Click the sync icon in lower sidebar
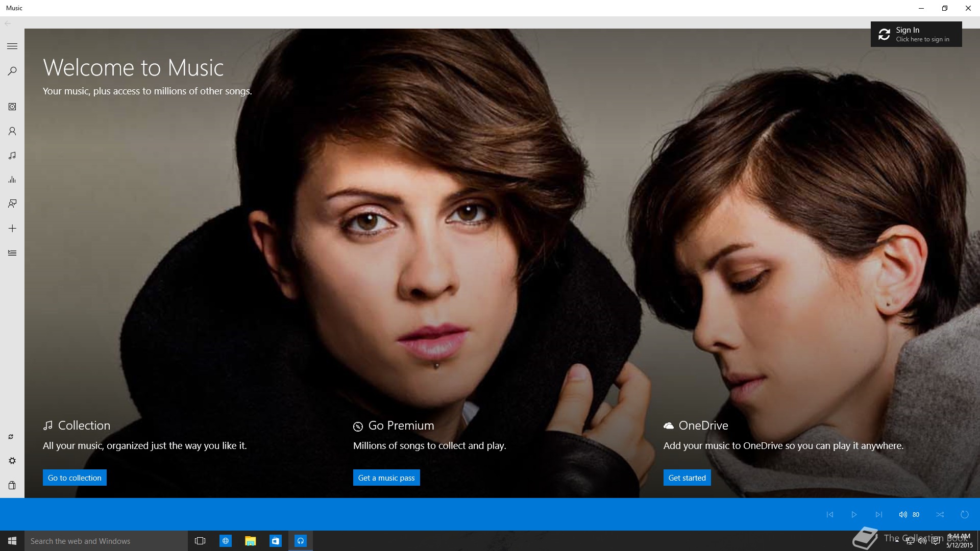Image resolution: width=980 pixels, height=551 pixels. (11, 437)
